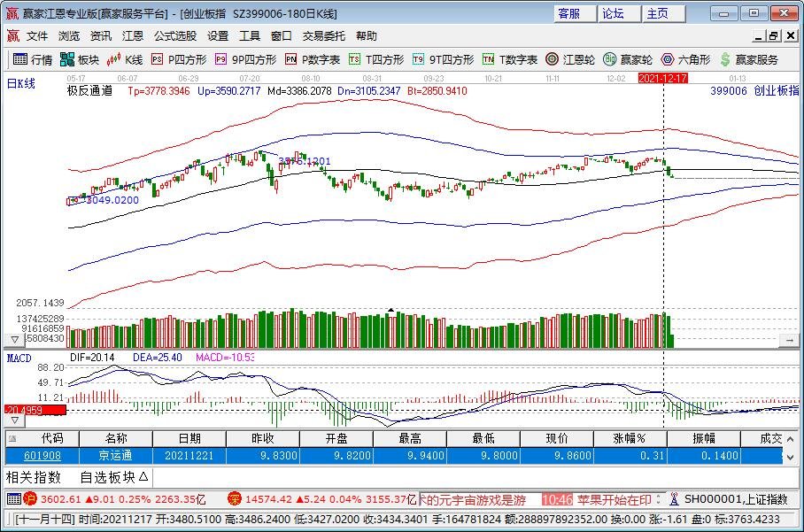Open the P数字表 tool
Screen dimensions: 804x532
click(313, 59)
